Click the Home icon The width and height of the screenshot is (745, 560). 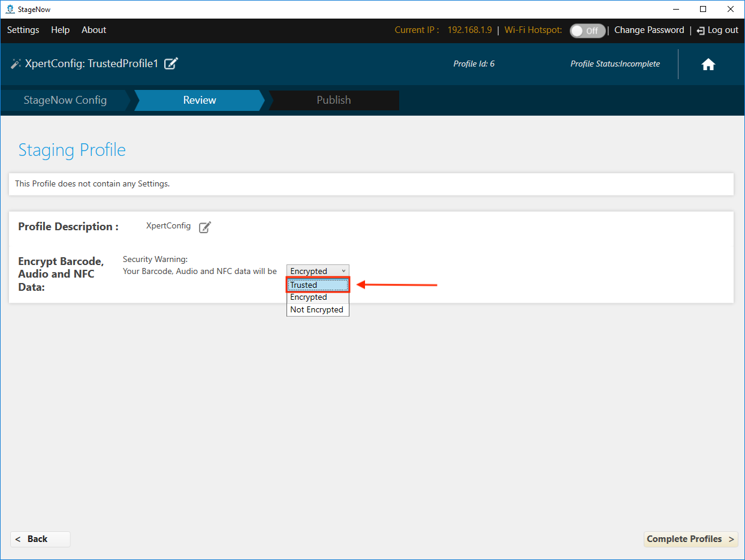click(708, 65)
